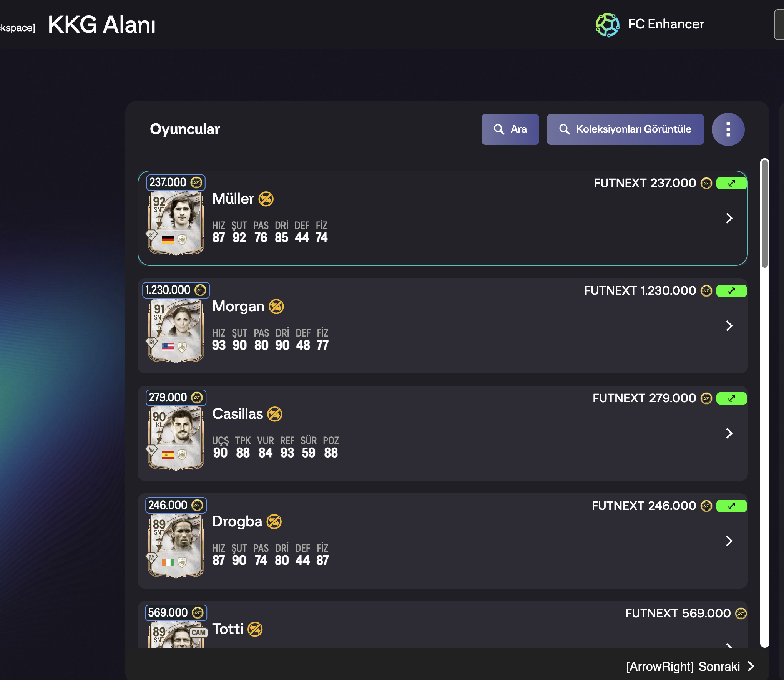Click the Ara search button
The width and height of the screenshot is (784, 680).
point(510,129)
